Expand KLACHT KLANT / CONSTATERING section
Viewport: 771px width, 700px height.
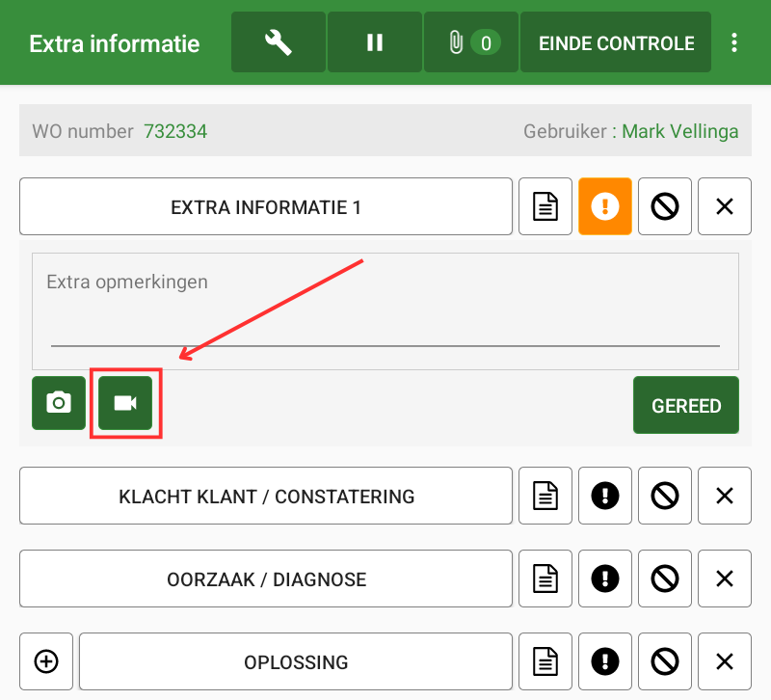click(x=266, y=497)
